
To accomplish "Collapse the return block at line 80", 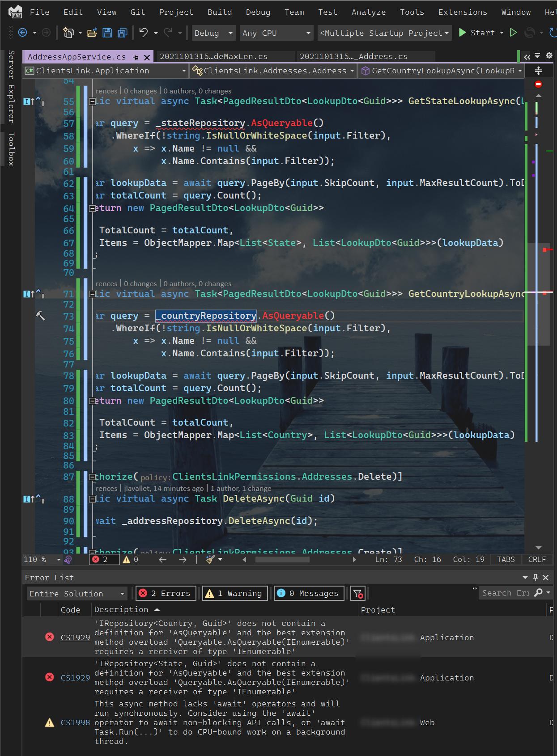I will click(92, 401).
